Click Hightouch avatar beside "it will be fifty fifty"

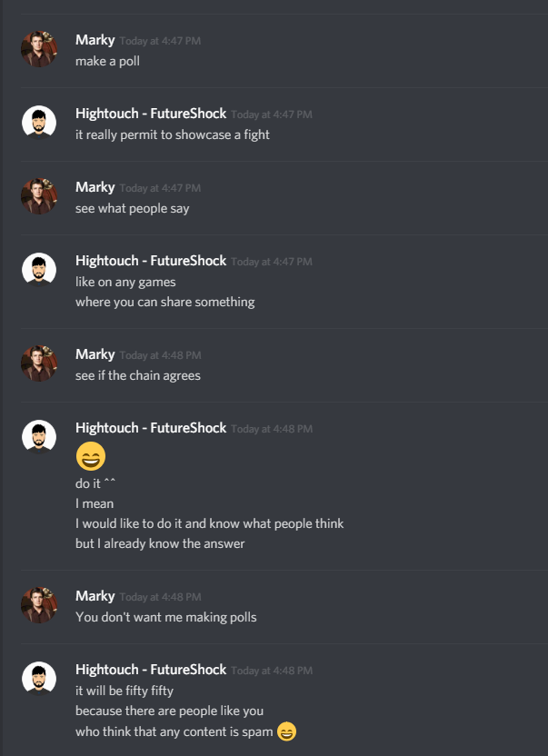tap(39, 679)
